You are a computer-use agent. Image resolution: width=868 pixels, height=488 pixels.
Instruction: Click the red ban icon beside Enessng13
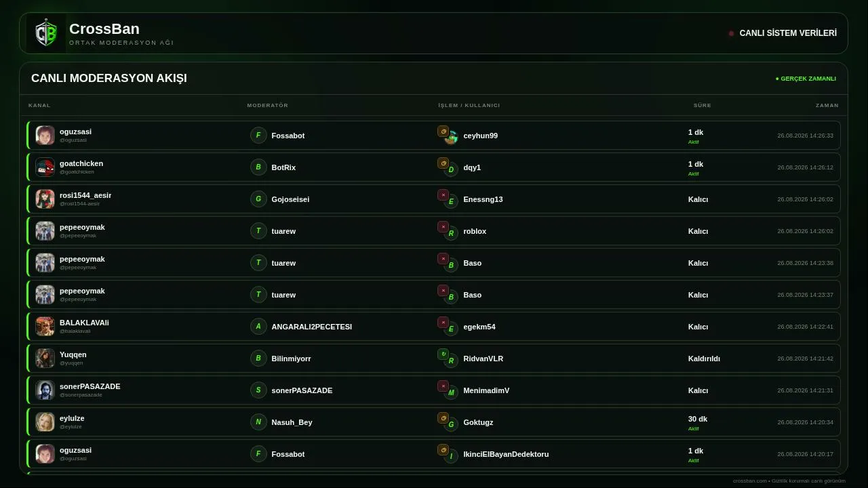443,195
